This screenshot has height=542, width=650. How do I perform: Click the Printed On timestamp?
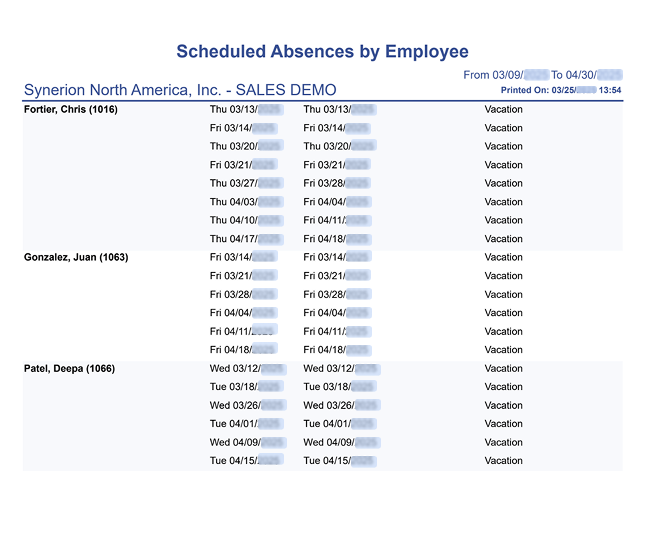tap(560, 90)
